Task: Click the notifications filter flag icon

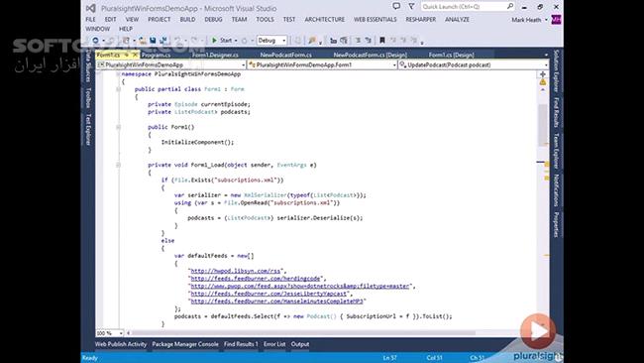Action: pos(411,6)
